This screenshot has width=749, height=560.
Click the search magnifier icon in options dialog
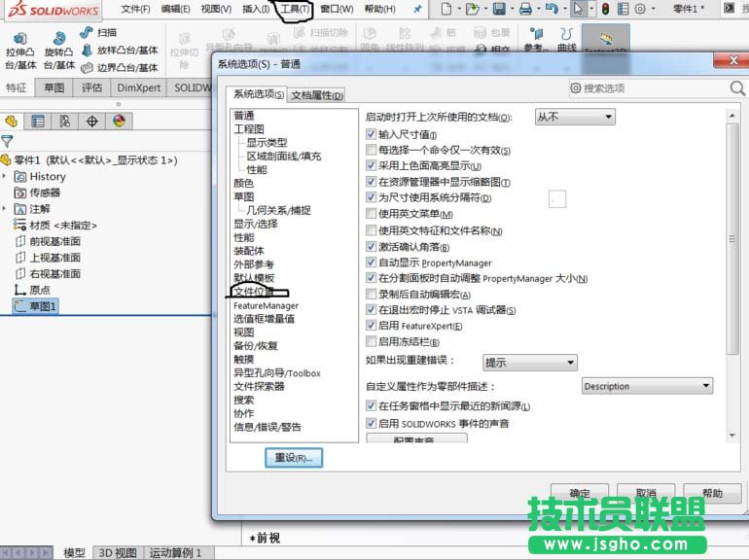click(737, 87)
